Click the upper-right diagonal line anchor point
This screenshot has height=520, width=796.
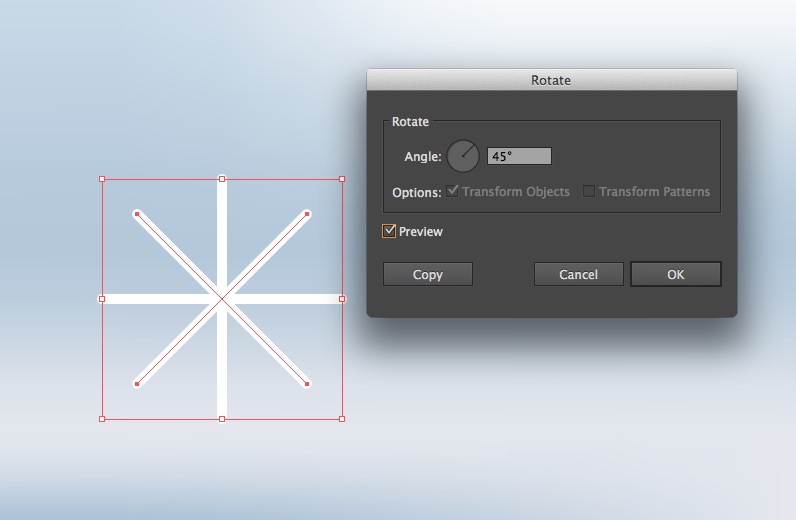tap(307, 214)
